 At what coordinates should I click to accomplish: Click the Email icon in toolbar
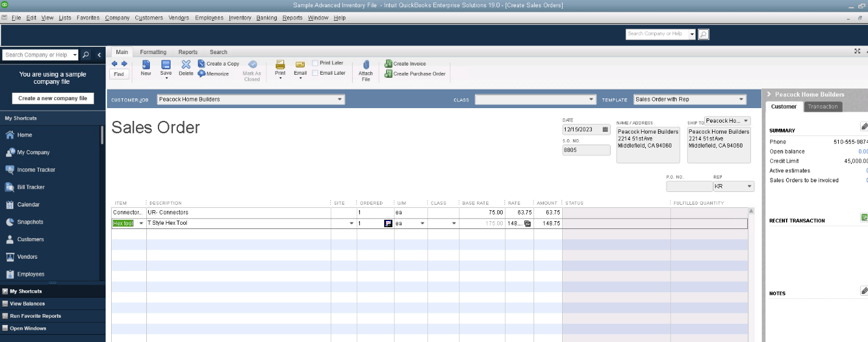pos(300,64)
